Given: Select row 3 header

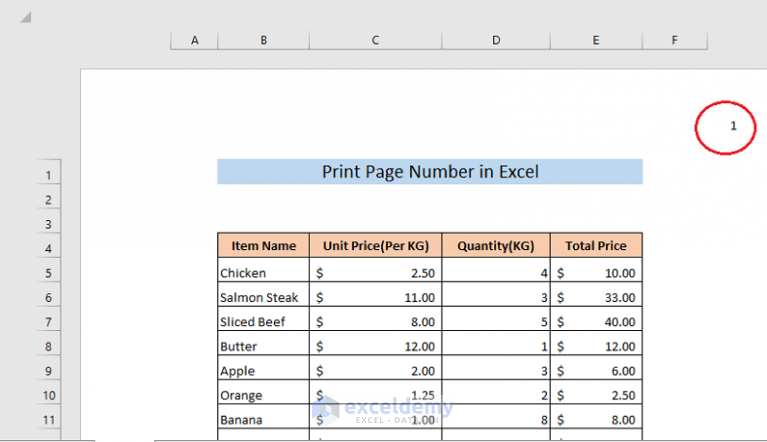Looking at the screenshot, I should pyautogui.click(x=48, y=221).
